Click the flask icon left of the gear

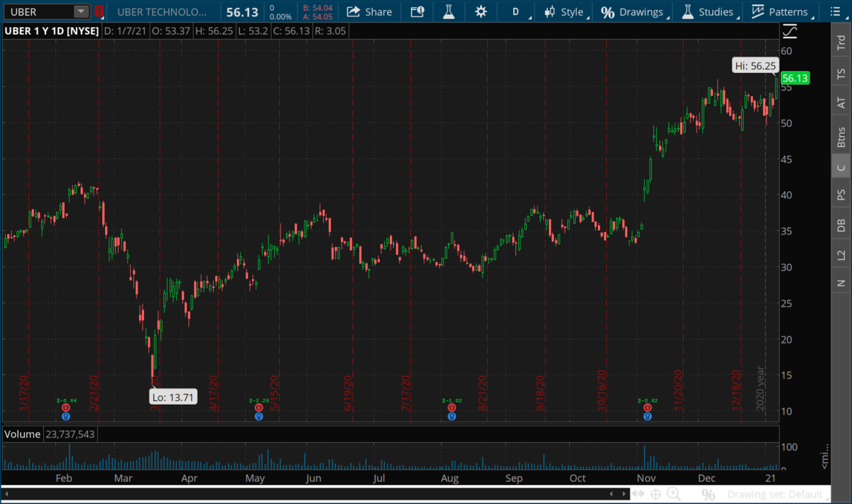click(448, 12)
